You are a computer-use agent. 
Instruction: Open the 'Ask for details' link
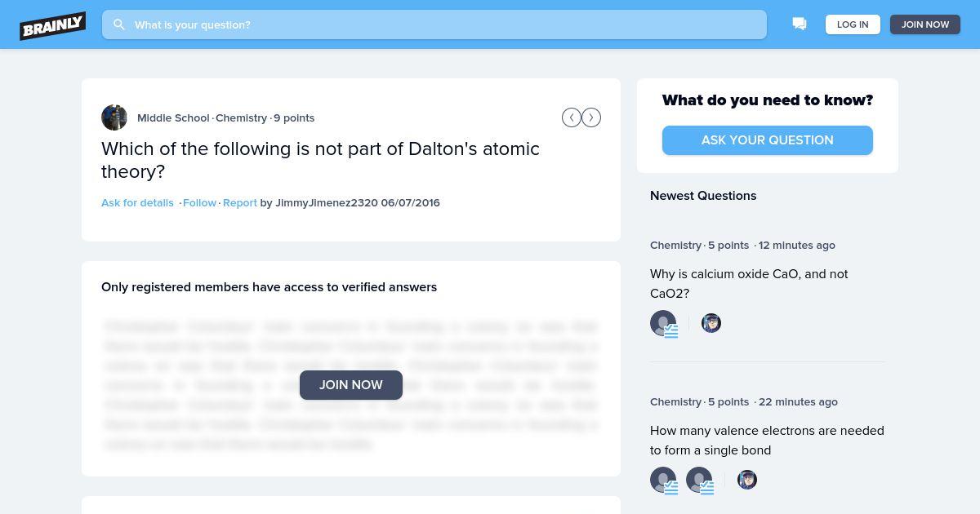tap(137, 202)
